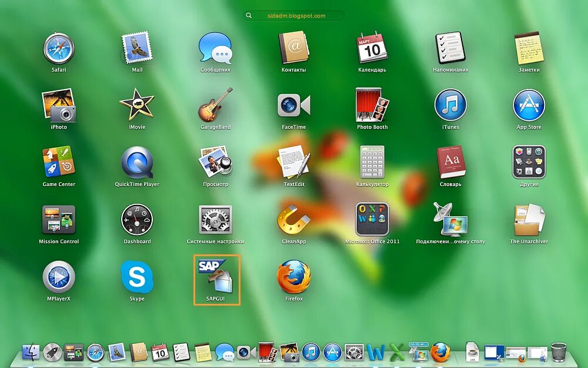Open iTunes in the Dock
Screen dimensions: 588x368
311,353
